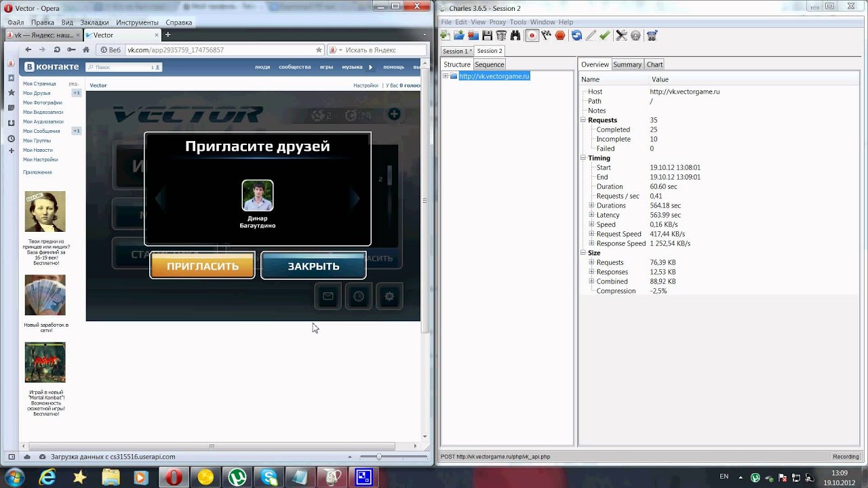Screen dimensions: 868x488
Task: Open the Tools menu in Charles
Action: click(x=518, y=22)
